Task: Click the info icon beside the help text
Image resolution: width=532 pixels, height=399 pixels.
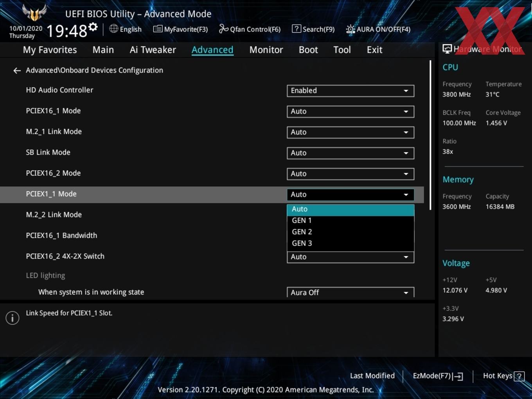Action: tap(13, 318)
